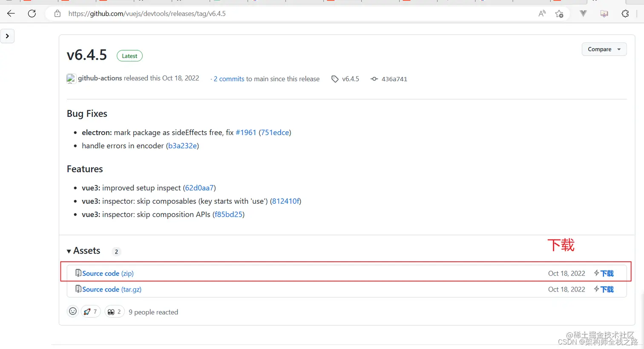Open the smiley add-reaction button

pyautogui.click(x=73, y=312)
